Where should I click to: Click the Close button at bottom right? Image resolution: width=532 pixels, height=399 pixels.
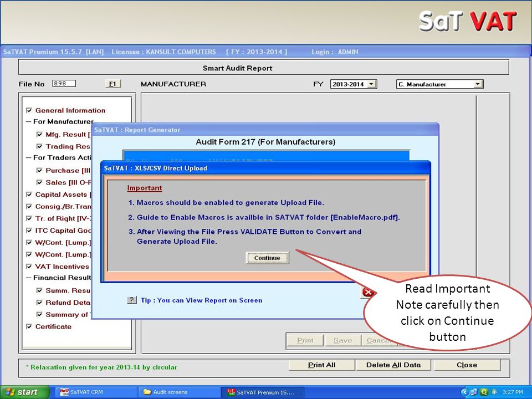467,365
